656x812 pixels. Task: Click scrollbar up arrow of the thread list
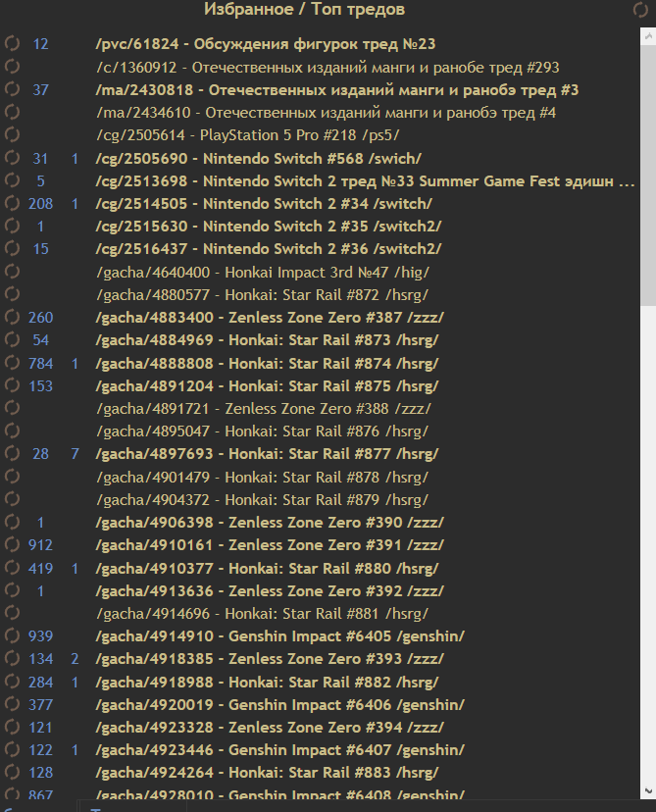click(648, 36)
